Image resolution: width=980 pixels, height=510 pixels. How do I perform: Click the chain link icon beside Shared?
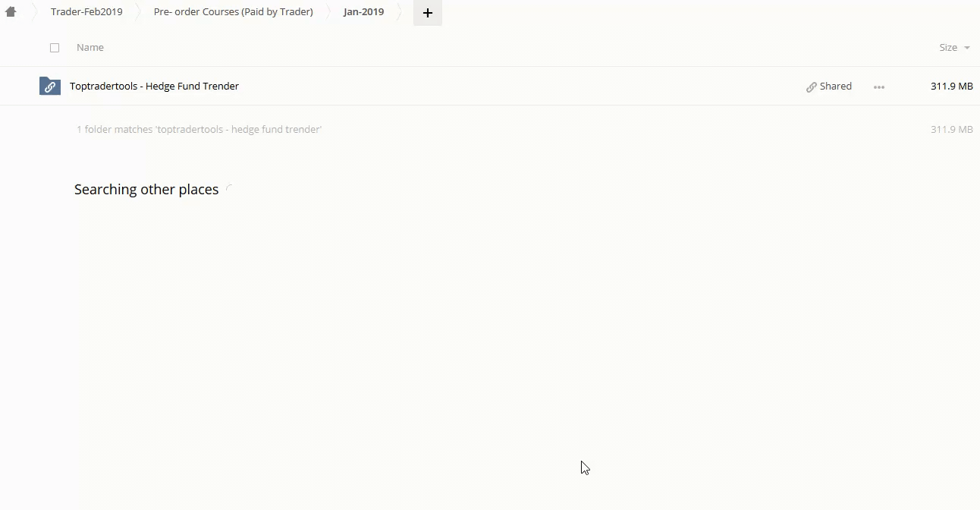[x=811, y=87]
